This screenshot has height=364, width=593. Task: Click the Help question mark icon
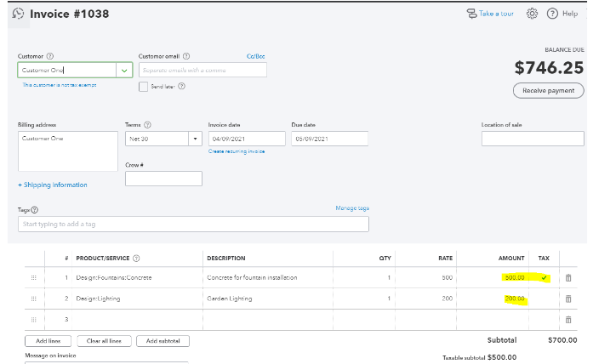[x=552, y=14]
